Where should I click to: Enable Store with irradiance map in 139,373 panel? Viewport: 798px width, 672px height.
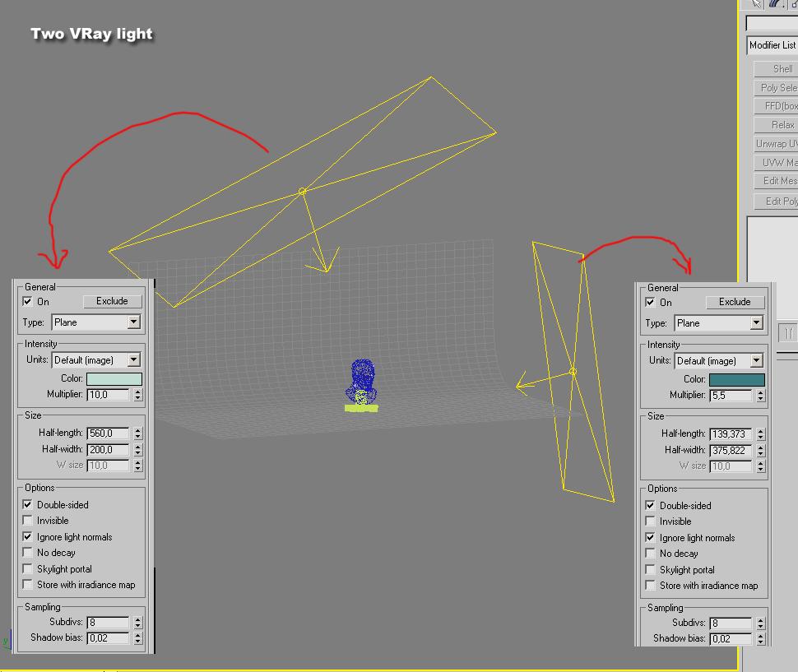[x=650, y=586]
